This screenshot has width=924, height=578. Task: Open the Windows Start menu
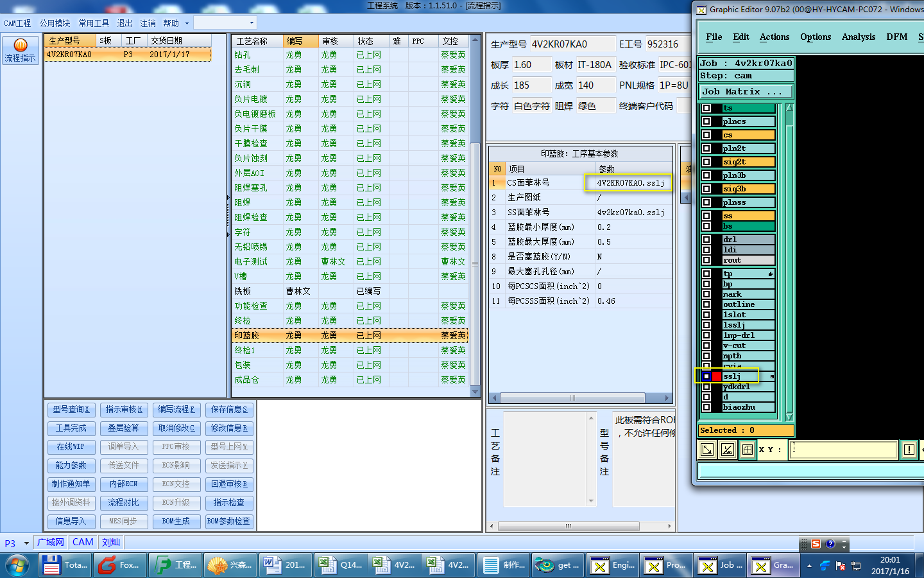[x=17, y=566]
